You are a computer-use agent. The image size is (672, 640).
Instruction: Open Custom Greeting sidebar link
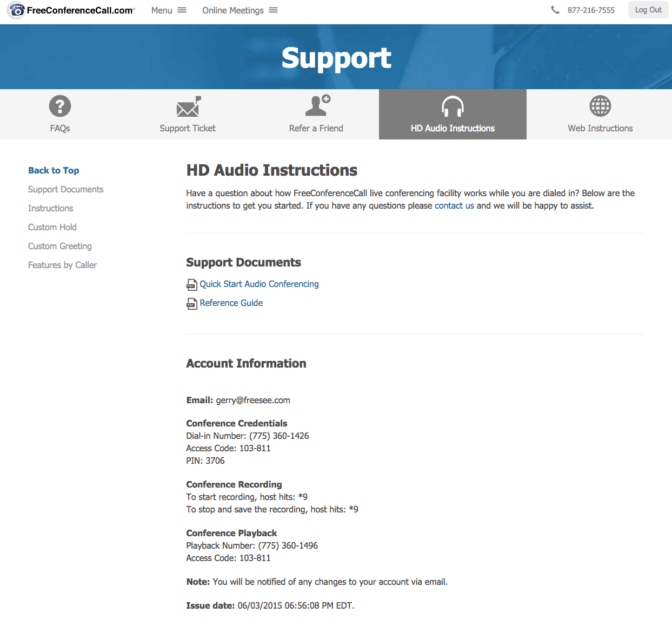(x=60, y=246)
